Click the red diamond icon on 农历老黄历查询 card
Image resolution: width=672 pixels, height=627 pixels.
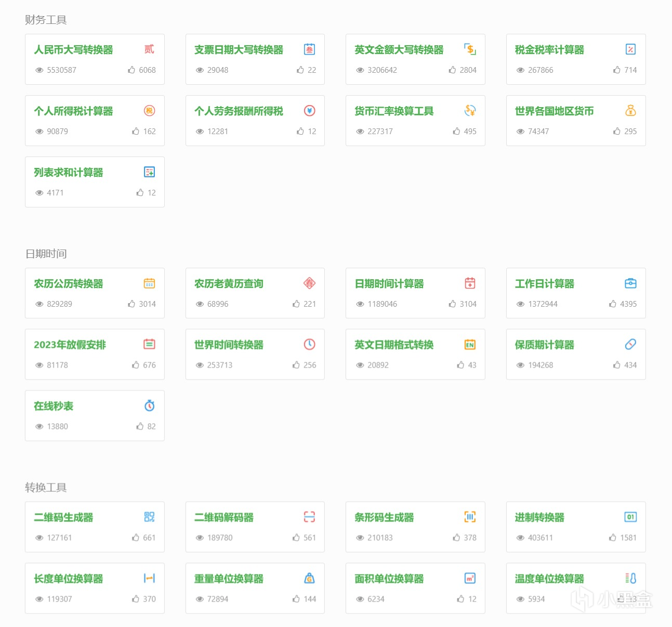310,283
